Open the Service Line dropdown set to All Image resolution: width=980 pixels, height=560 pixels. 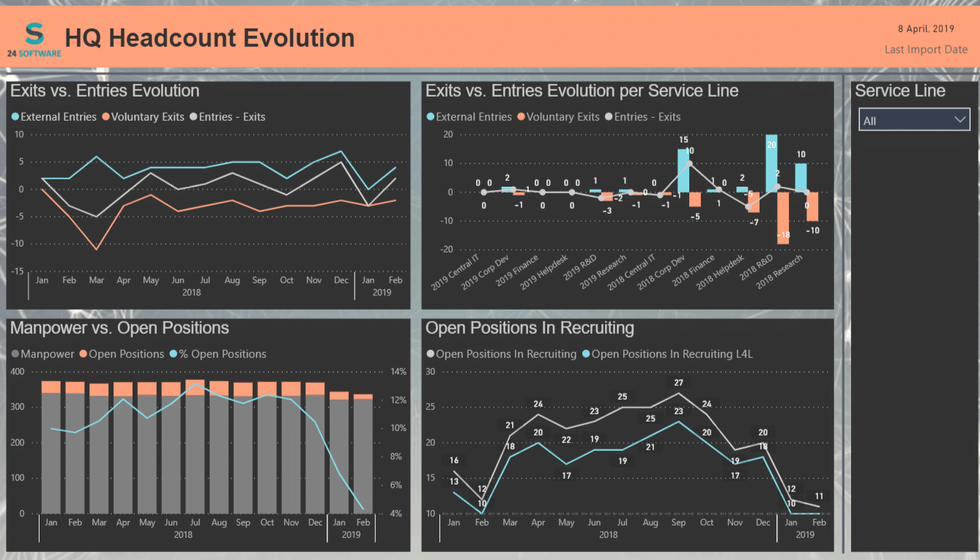(x=914, y=120)
